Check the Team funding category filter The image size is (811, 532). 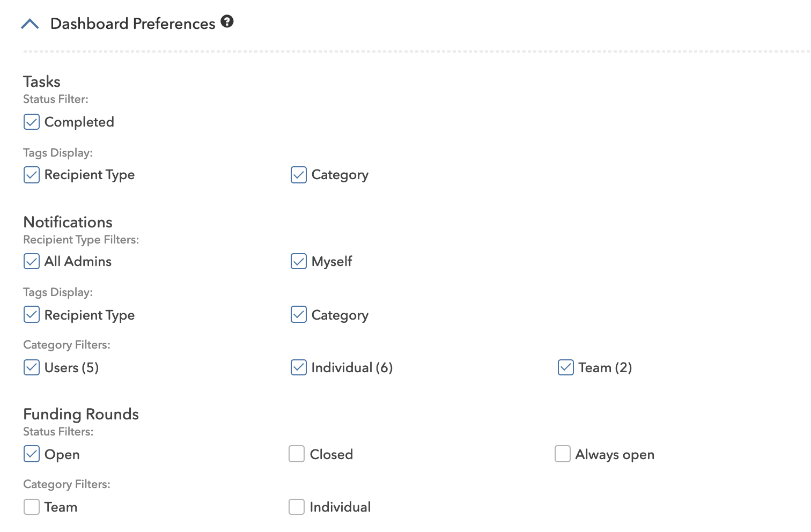click(x=32, y=507)
